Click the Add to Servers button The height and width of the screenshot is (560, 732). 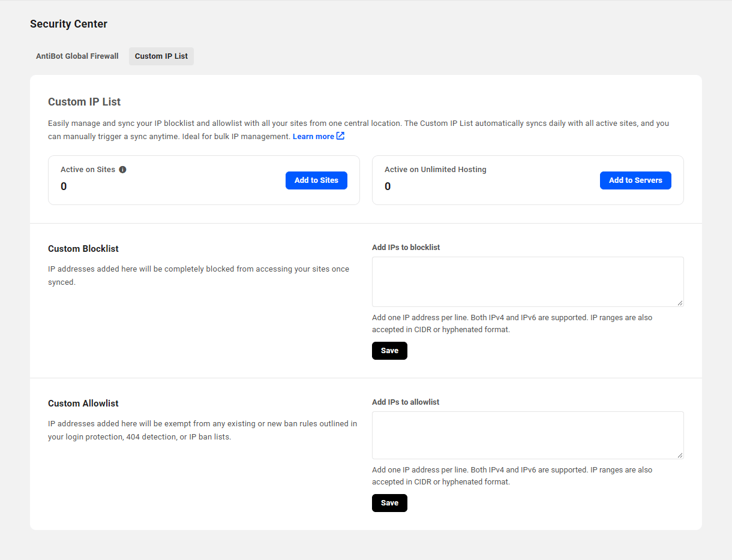coord(635,180)
